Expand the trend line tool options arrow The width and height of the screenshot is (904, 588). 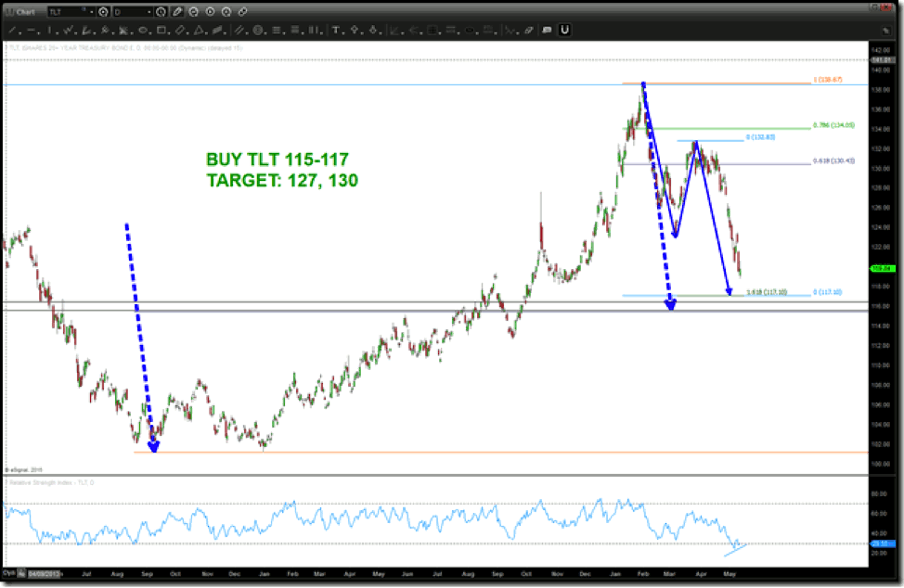19,32
